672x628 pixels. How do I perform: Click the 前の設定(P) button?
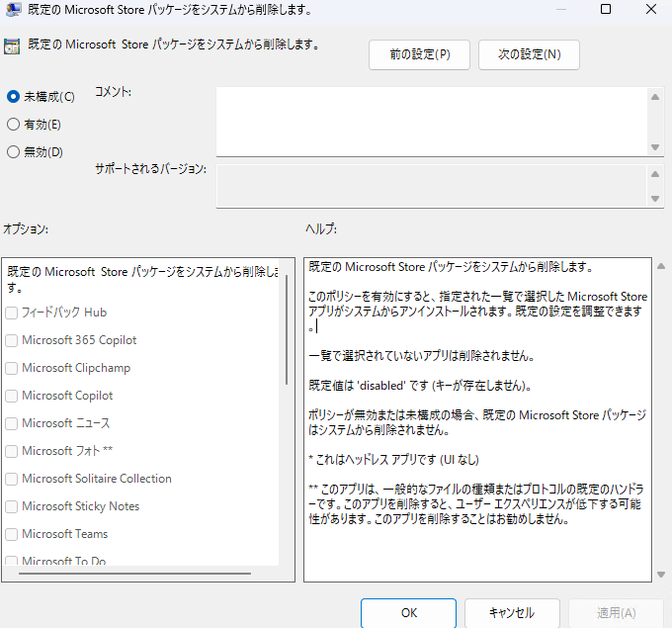(x=419, y=54)
